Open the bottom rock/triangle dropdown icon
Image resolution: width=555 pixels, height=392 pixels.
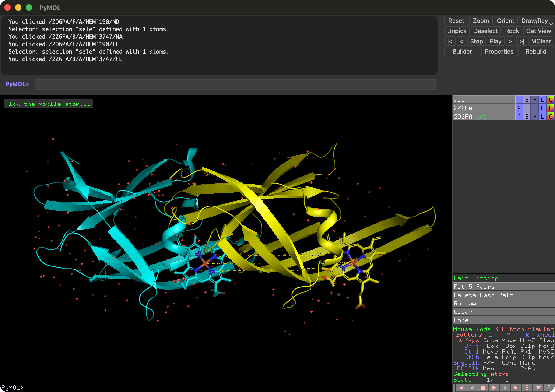[x=538, y=388]
